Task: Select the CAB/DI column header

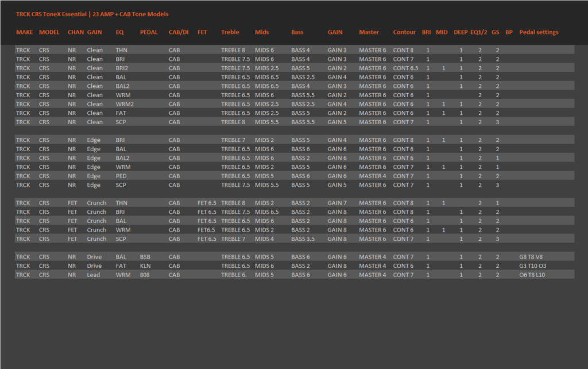Action: [179, 32]
